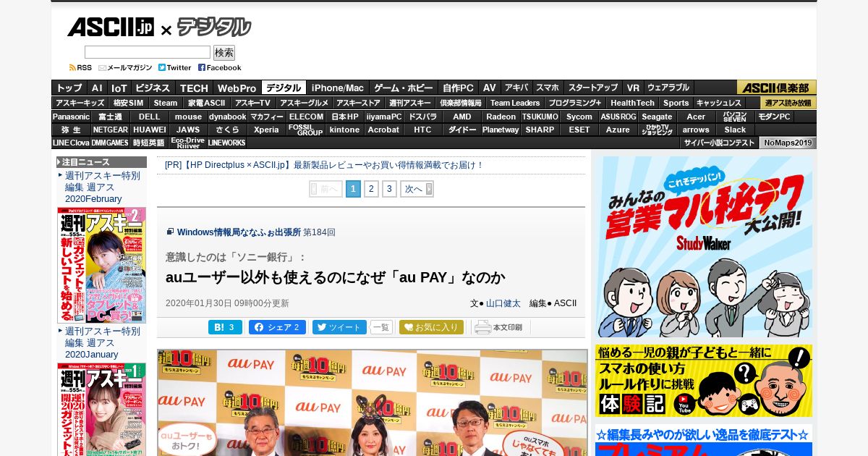Click the 本文印刷 print icon
Screen dimensions: 868x456
point(498,327)
